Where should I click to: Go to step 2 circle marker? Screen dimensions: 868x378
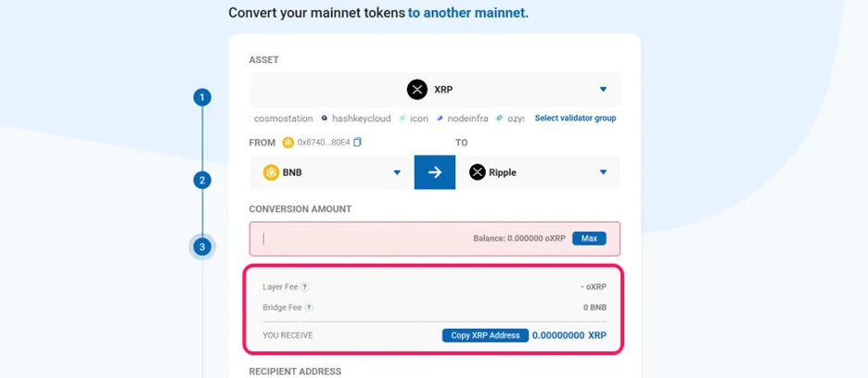(x=202, y=180)
